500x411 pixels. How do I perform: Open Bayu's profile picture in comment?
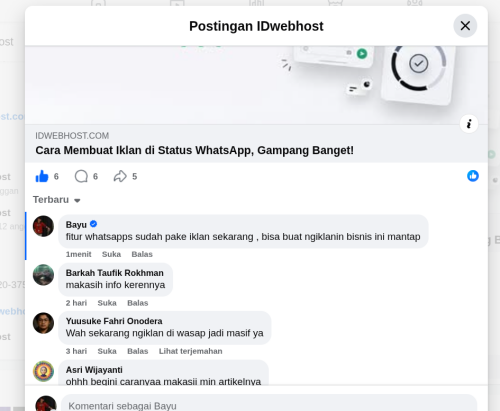(x=43, y=226)
